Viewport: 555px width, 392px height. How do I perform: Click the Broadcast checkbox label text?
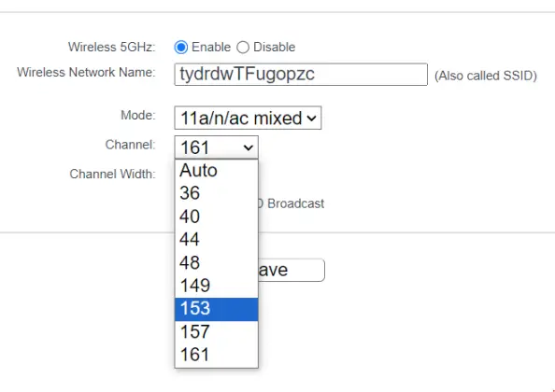point(295,203)
